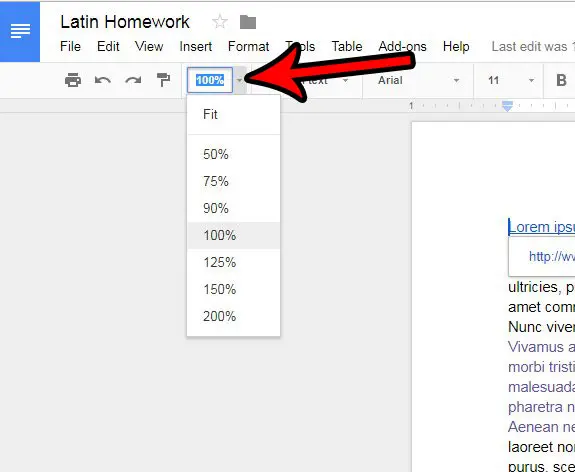The image size is (575, 472).
Task: Open the Format menu
Action: click(248, 47)
